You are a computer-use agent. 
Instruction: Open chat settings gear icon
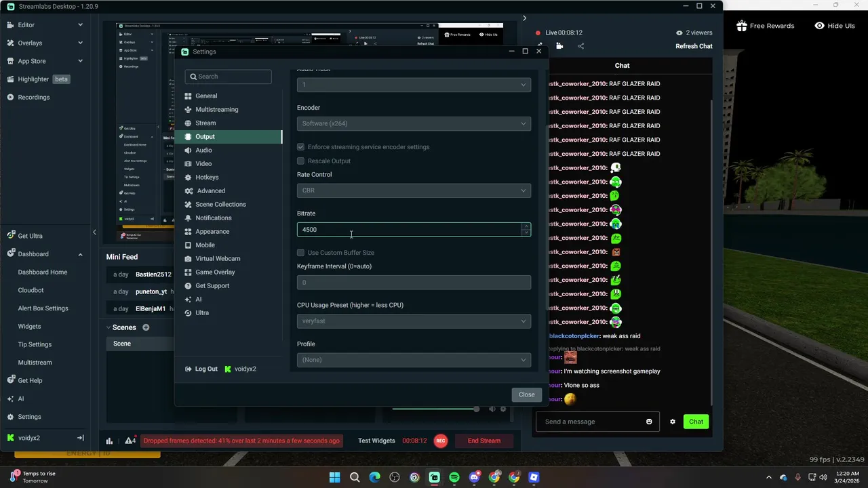[673, 422]
